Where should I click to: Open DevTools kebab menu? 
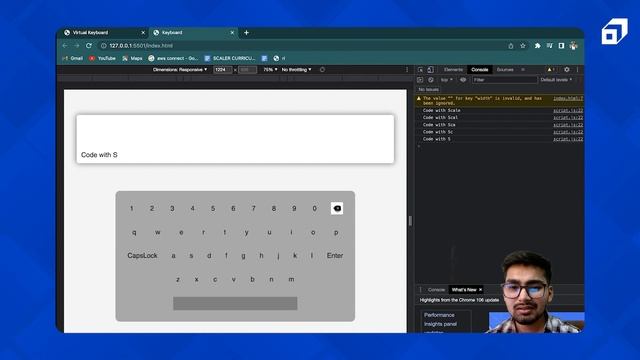point(577,70)
